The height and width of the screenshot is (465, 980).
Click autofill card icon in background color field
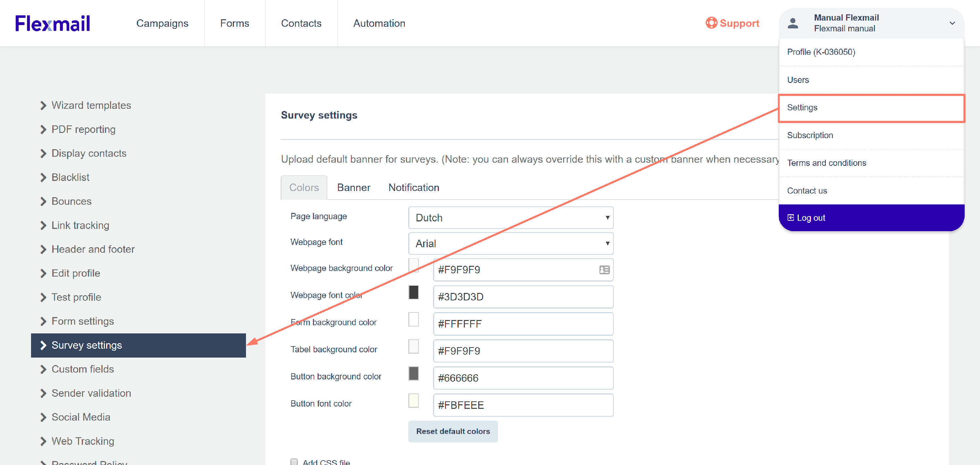pos(604,270)
